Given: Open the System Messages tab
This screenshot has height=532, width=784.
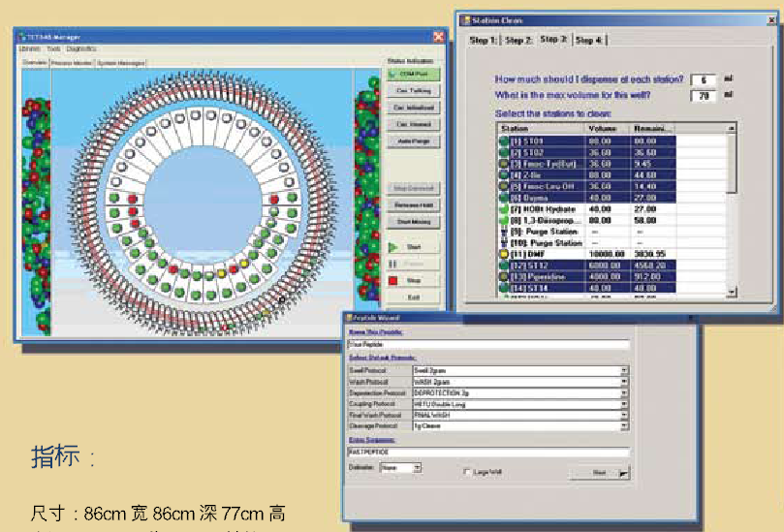Looking at the screenshot, I should point(120,63).
